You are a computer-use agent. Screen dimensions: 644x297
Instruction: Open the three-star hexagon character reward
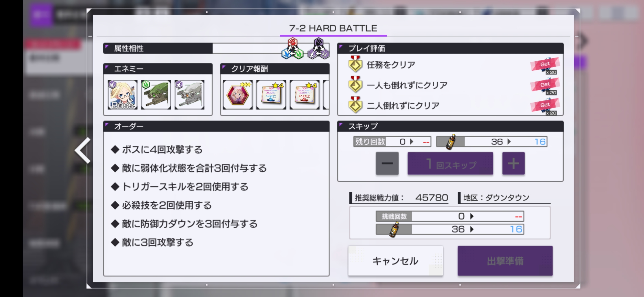pos(238,95)
